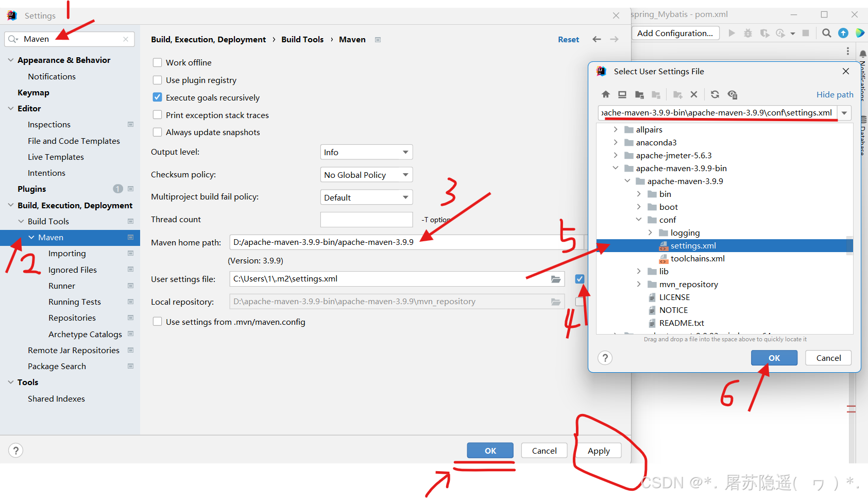This screenshot has height=498, width=868.
Task: Open the three-dot options menu in IDE
Action: pos(848,52)
